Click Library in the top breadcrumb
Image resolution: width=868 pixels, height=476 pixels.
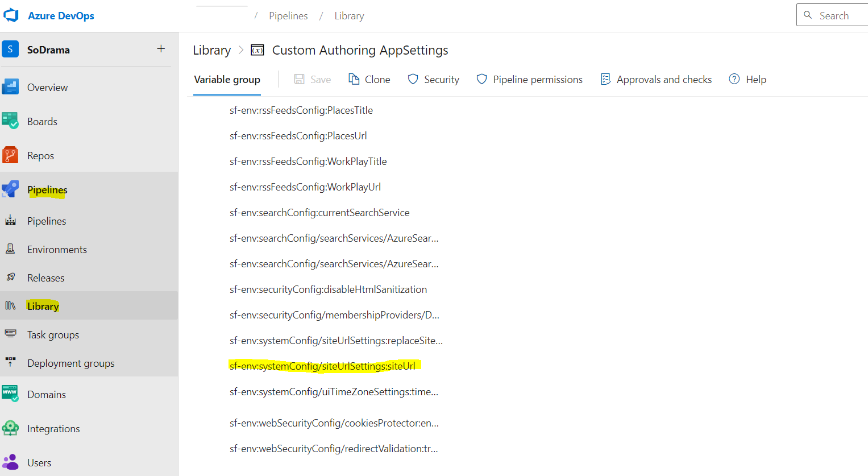349,16
